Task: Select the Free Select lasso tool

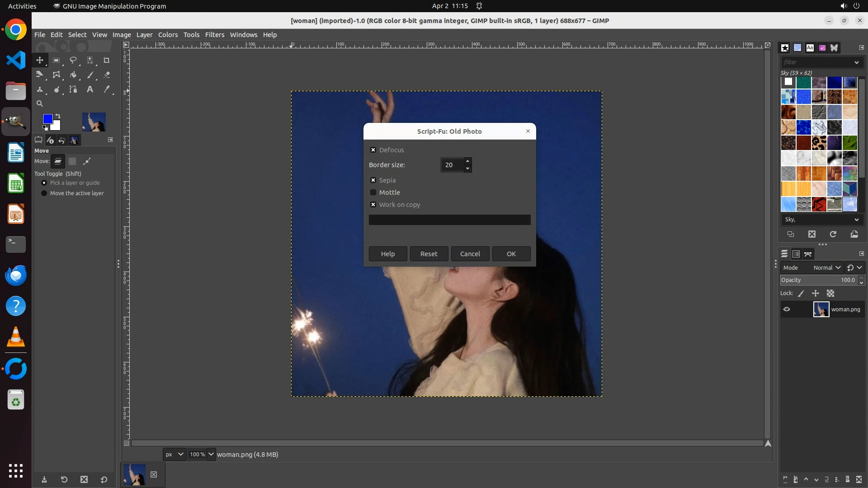Action: tap(73, 60)
